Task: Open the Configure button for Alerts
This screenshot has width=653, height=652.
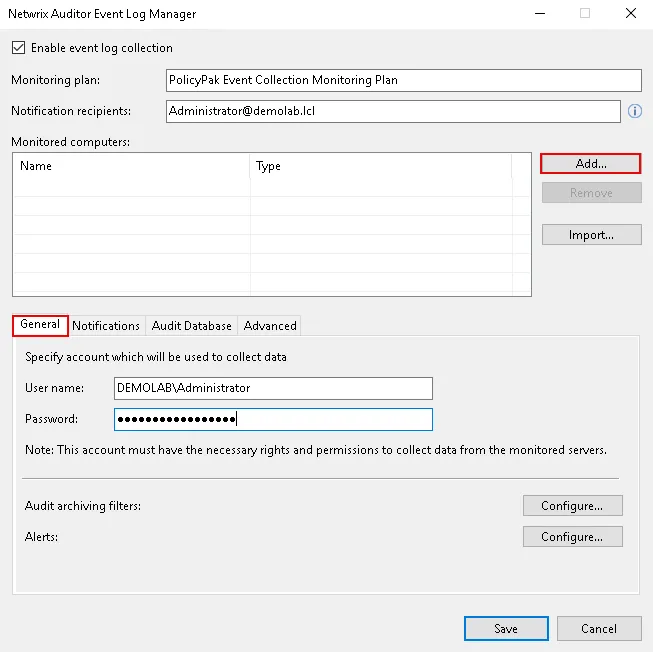Action: [x=572, y=537]
